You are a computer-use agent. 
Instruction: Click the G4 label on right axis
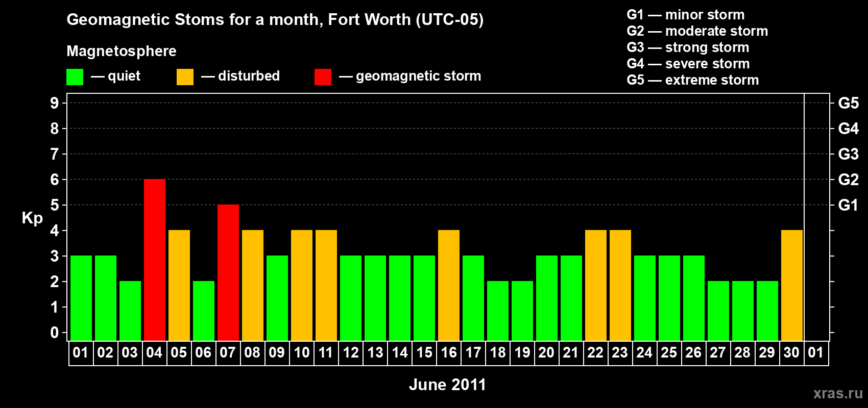849,129
